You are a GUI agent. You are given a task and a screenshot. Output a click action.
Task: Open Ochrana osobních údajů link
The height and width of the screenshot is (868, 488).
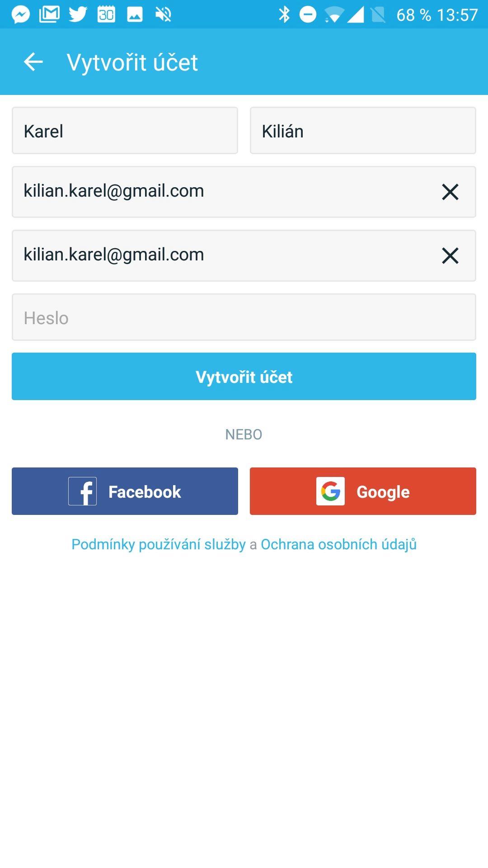[339, 544]
